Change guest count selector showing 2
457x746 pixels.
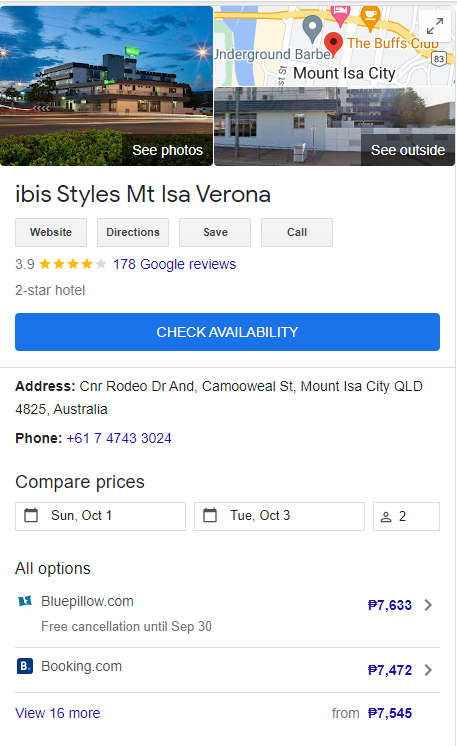pos(406,516)
